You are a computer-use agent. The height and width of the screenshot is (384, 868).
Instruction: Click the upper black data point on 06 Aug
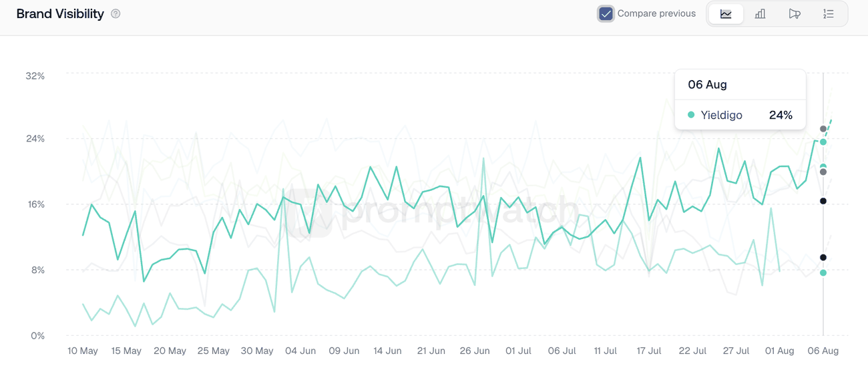[x=823, y=201]
